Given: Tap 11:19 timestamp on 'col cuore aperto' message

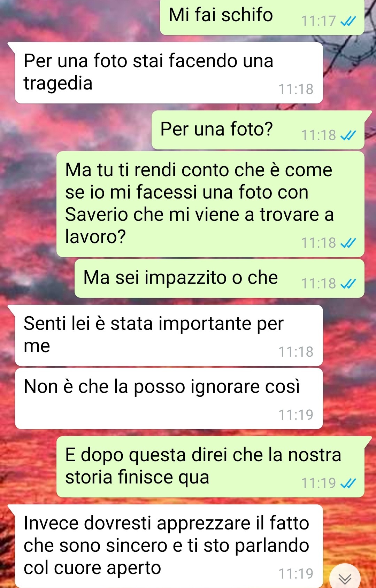Looking at the screenshot, I should [x=296, y=574].
